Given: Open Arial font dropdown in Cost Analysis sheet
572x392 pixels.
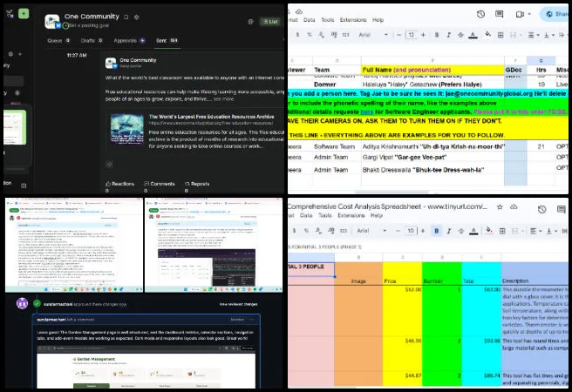Looking at the screenshot, I should 371,231.
